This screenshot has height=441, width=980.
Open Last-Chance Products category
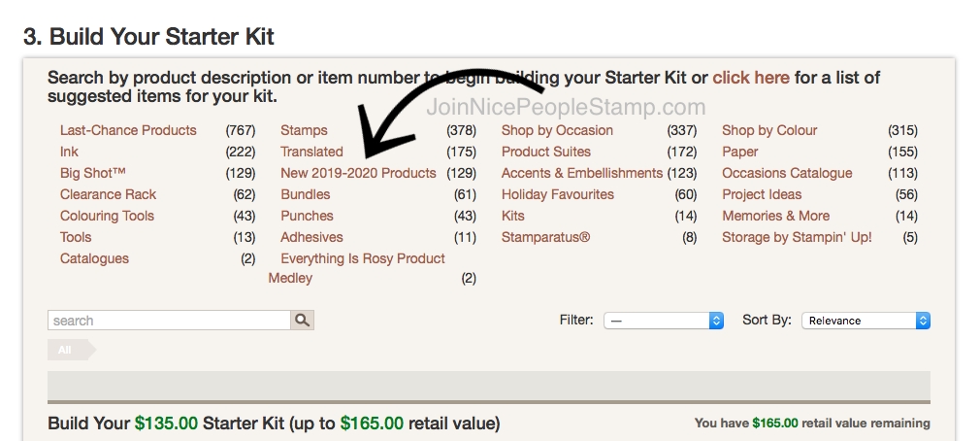(x=128, y=130)
